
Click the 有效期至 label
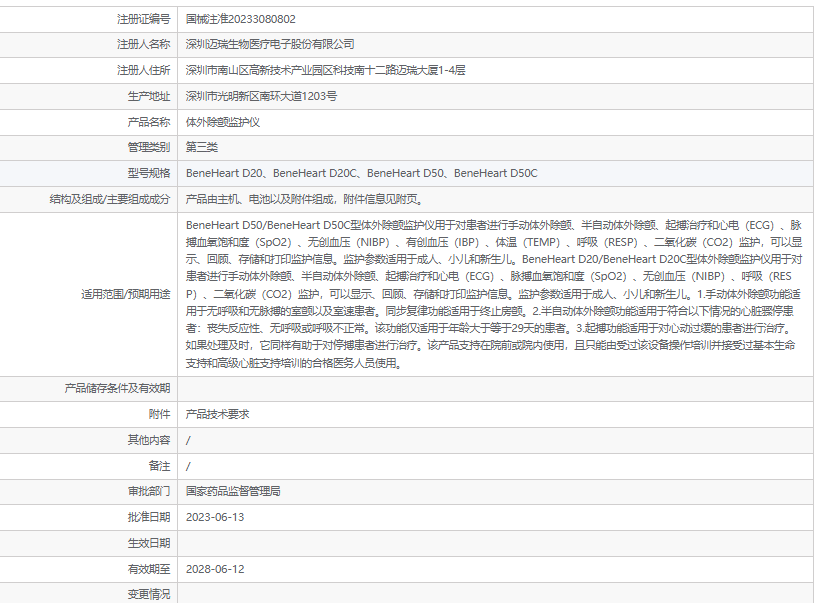click(x=149, y=569)
